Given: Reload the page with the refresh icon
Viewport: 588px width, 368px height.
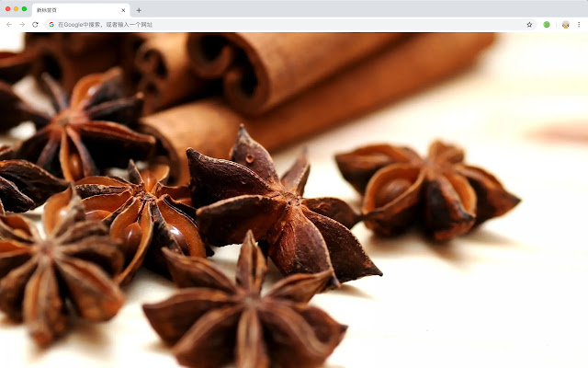Looking at the screenshot, I should (x=35, y=25).
